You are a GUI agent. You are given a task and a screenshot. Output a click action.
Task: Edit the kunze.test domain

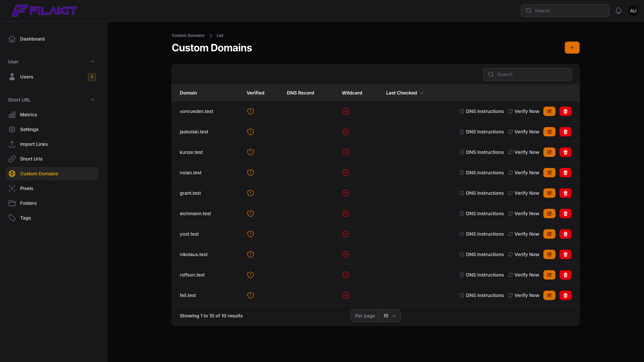549,152
